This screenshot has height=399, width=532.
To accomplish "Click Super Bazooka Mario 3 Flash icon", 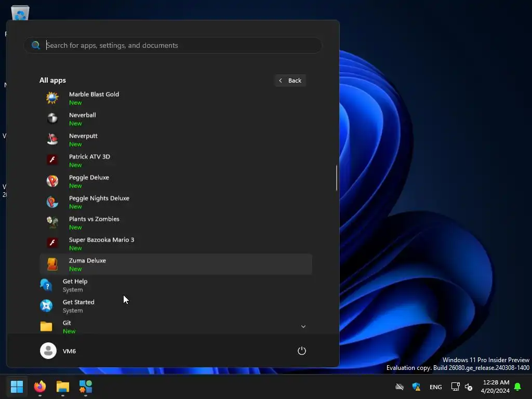I will (52, 243).
